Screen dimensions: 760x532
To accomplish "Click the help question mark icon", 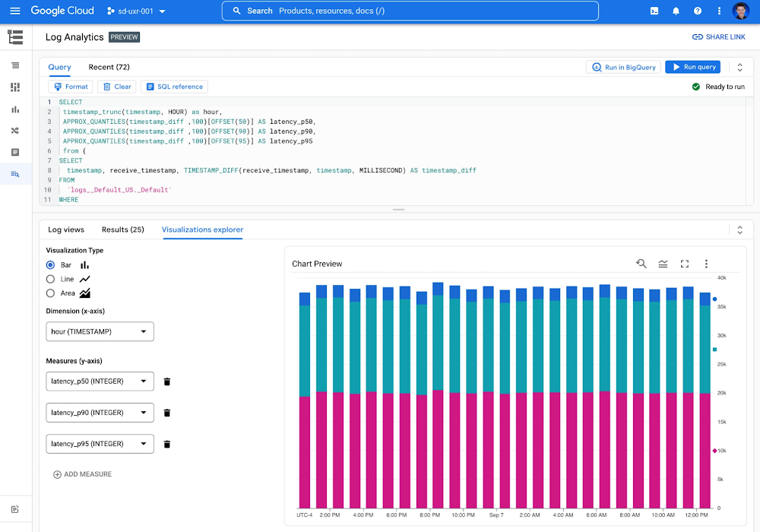I will [698, 11].
